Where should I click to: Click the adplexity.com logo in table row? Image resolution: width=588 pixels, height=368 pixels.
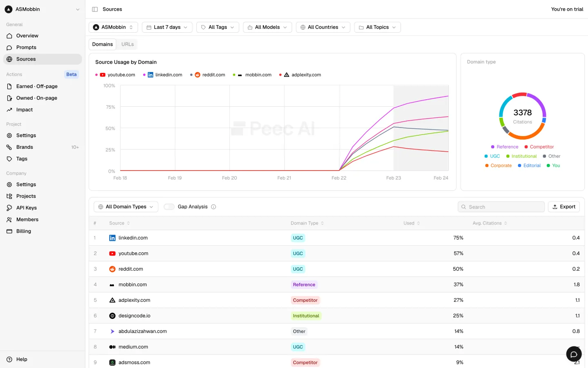tap(112, 300)
